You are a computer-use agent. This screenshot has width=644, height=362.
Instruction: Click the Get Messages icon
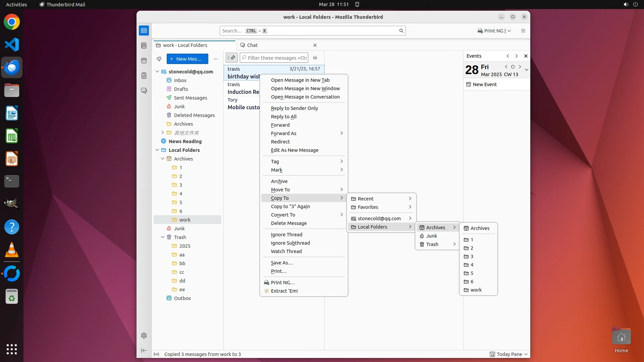tap(159, 59)
